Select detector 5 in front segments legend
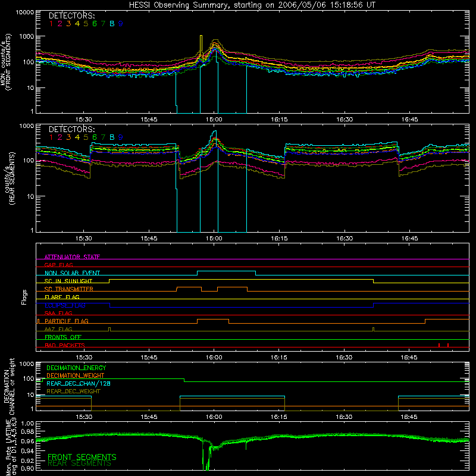Image resolution: width=476 pixels, height=476 pixels. (x=86, y=24)
